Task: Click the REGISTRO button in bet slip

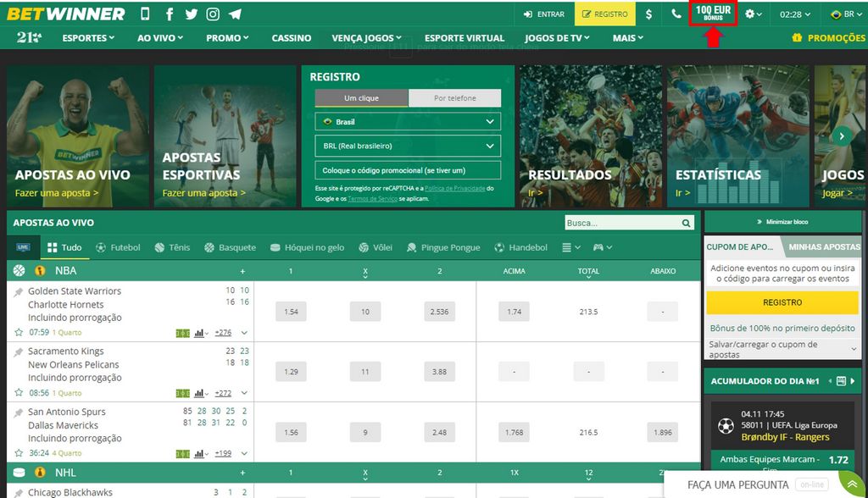Action: [x=782, y=302]
